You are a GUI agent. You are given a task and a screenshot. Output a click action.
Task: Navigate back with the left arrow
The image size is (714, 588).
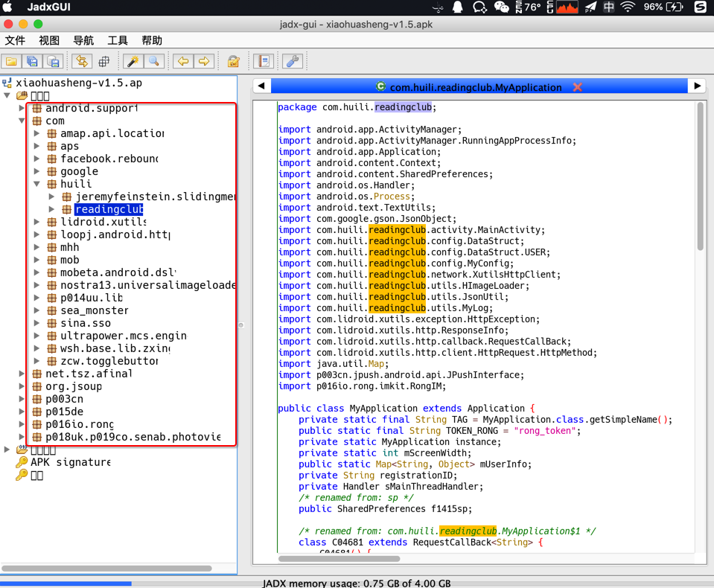point(183,61)
